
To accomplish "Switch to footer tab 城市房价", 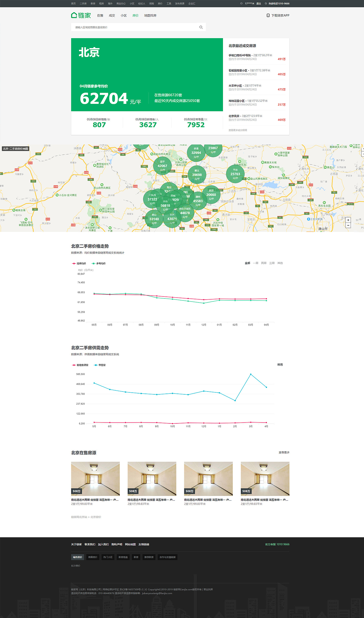I will click(x=78, y=557).
